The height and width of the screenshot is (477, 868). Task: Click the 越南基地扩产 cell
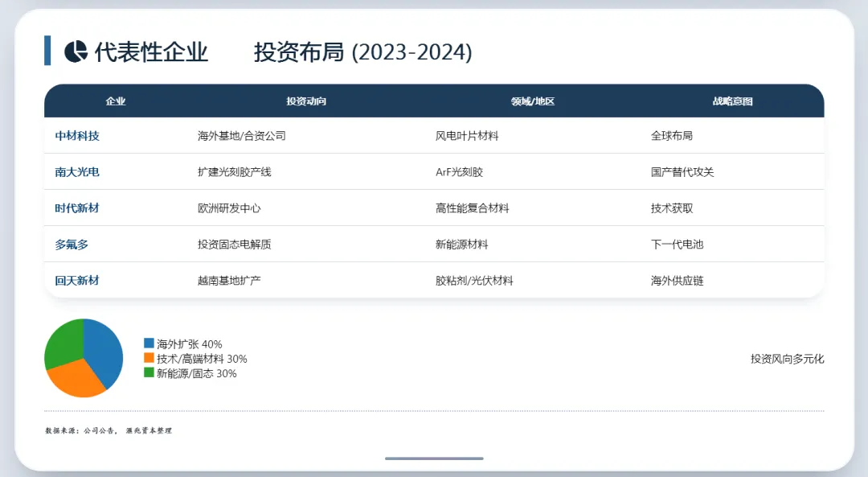point(229,280)
